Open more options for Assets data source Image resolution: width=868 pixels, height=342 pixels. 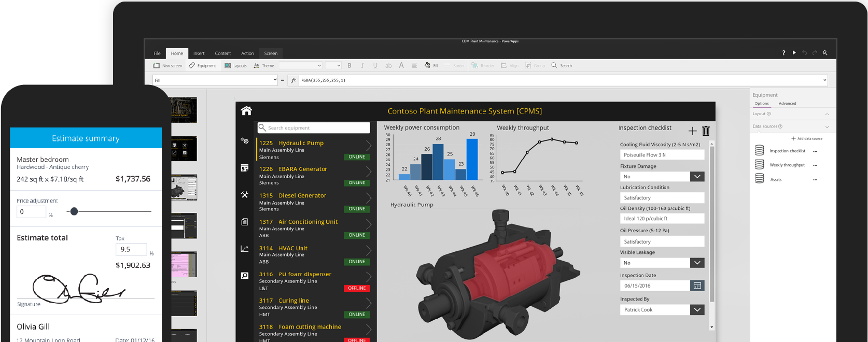click(x=815, y=180)
